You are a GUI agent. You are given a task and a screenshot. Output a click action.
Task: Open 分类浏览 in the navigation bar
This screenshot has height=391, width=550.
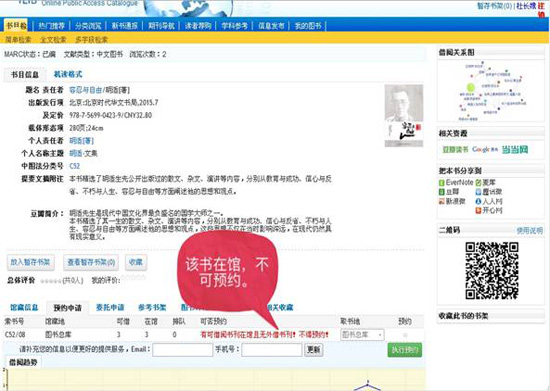pyautogui.click(x=88, y=26)
